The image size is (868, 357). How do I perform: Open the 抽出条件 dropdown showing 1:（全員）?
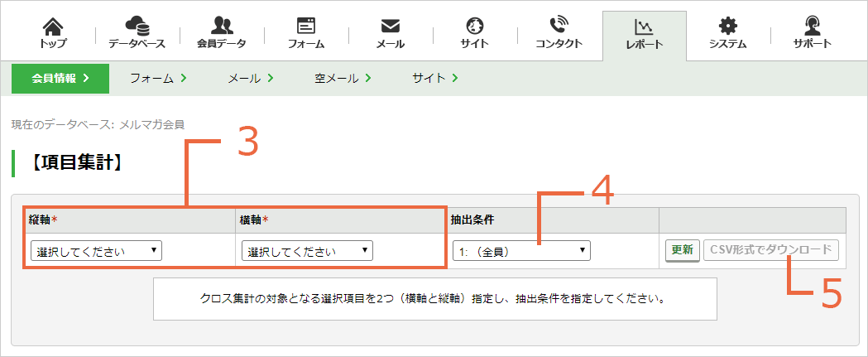pos(521,251)
